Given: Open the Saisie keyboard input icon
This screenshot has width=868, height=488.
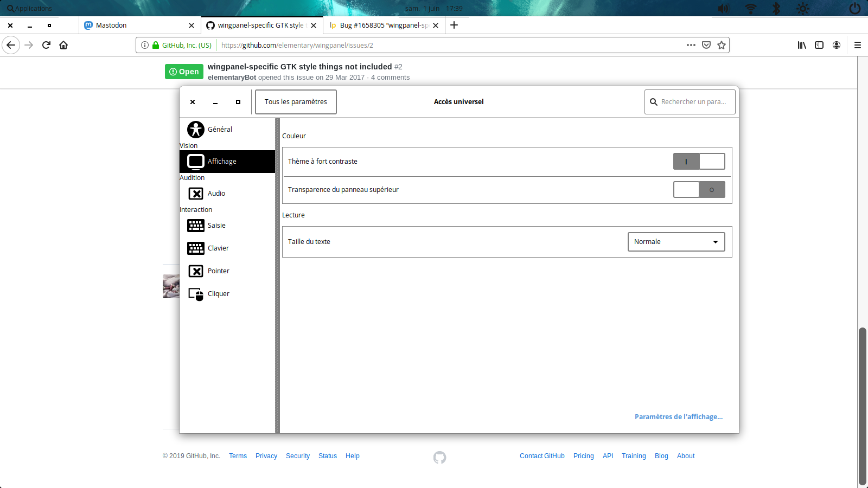Looking at the screenshot, I should [x=196, y=226].
